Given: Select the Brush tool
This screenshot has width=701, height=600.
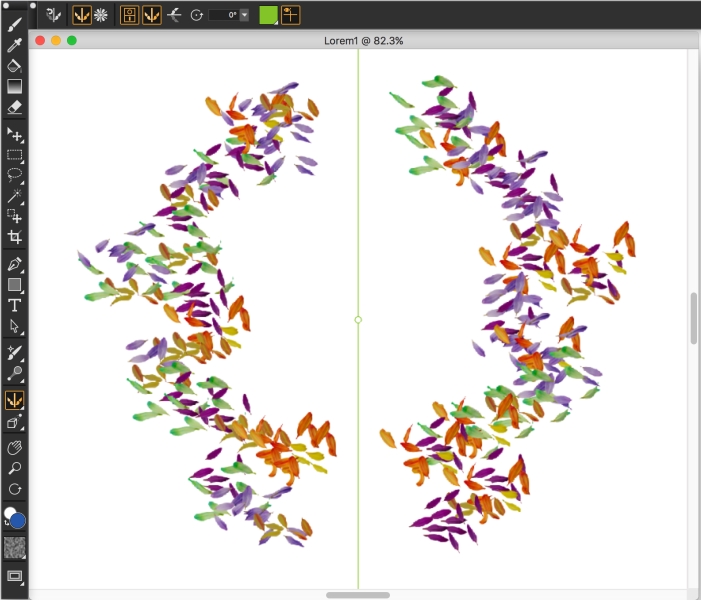Looking at the screenshot, I should point(15,24).
